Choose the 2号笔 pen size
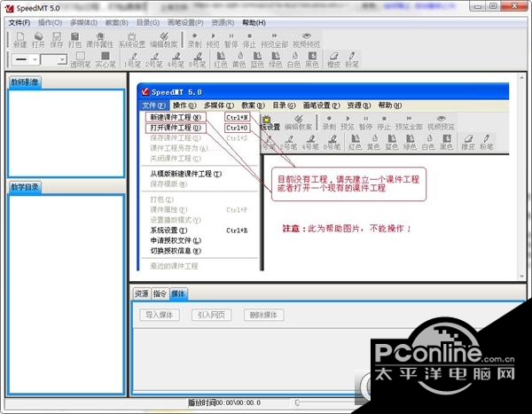532x414 pixels. [154, 59]
